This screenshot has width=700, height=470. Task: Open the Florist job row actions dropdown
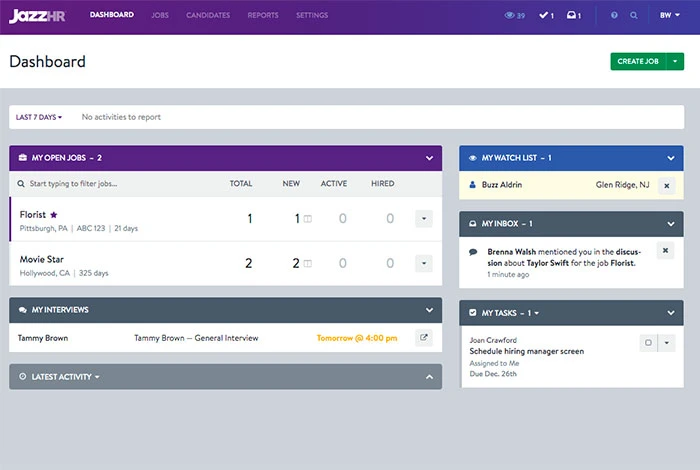point(423,219)
